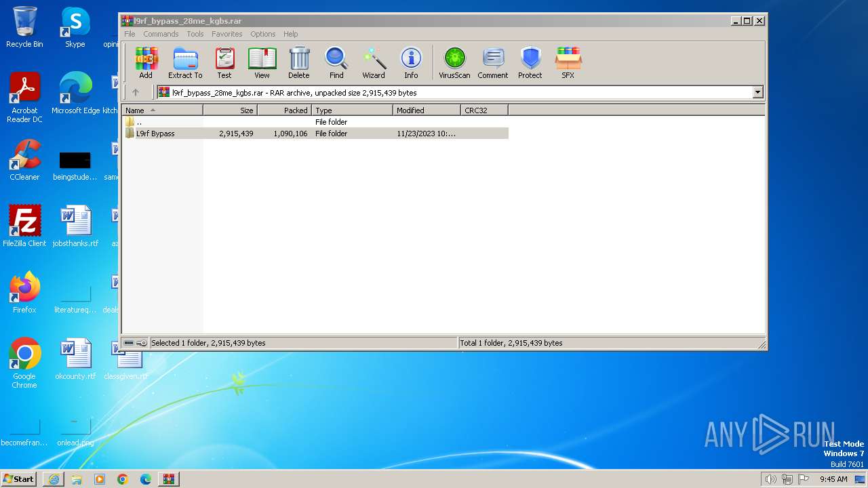This screenshot has width=868, height=488.
Task: Go up one folder level arrow
Action: pos(136,93)
